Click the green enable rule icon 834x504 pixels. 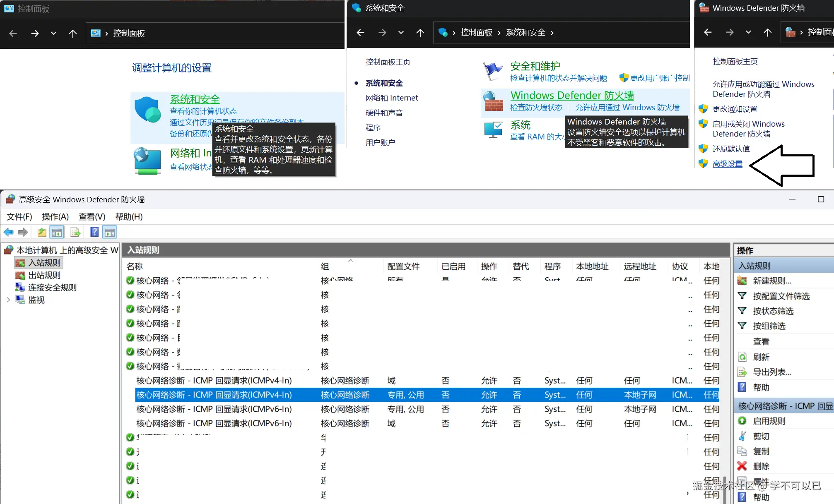[x=742, y=421]
